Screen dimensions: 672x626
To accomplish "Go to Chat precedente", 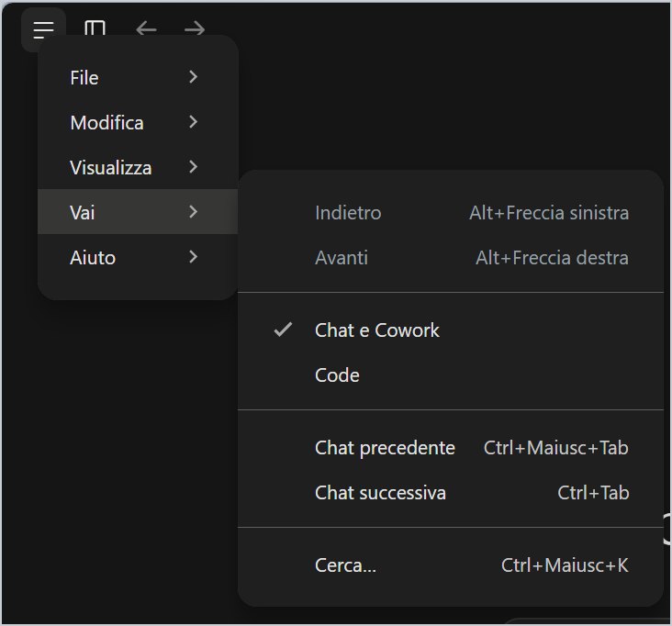I will click(x=451, y=447).
